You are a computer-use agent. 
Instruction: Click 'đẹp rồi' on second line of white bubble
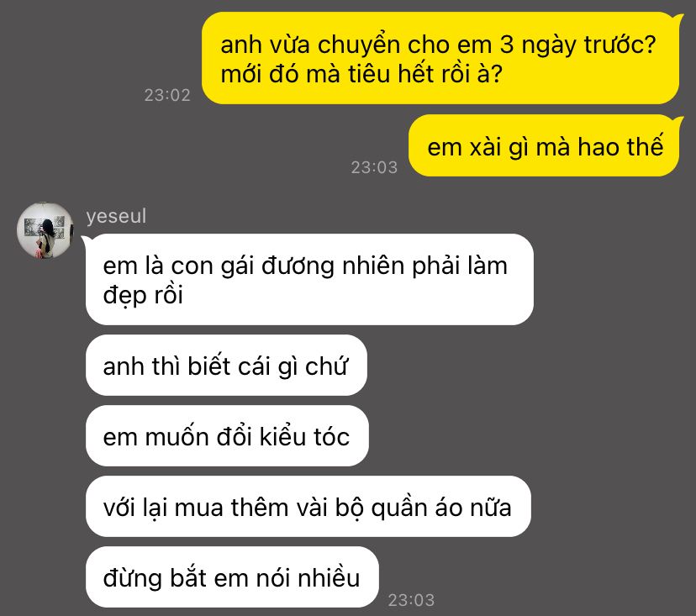143,295
